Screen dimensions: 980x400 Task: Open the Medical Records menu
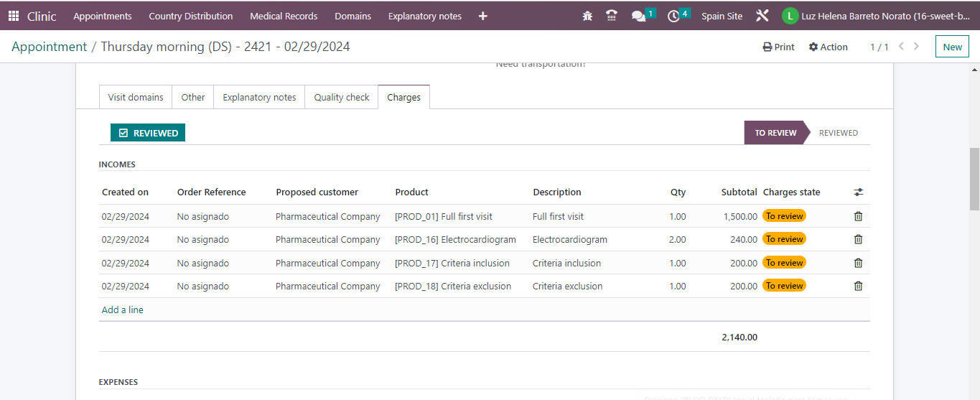click(x=284, y=16)
